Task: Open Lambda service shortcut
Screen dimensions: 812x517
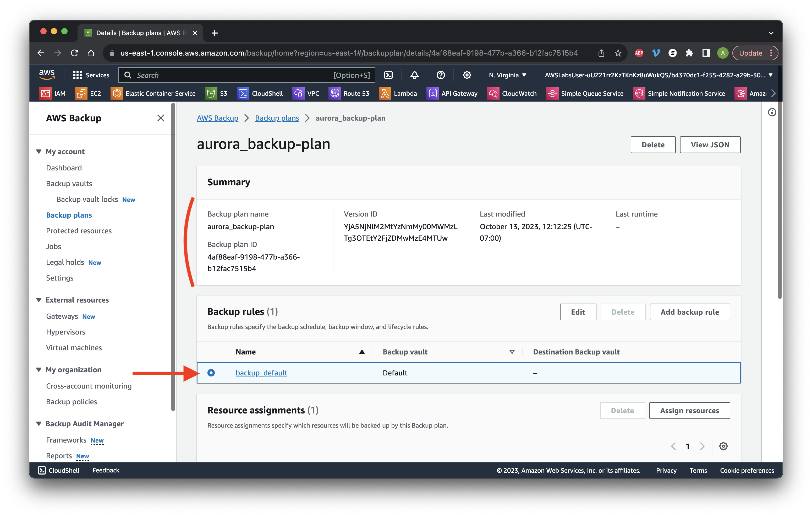Action: [398, 93]
